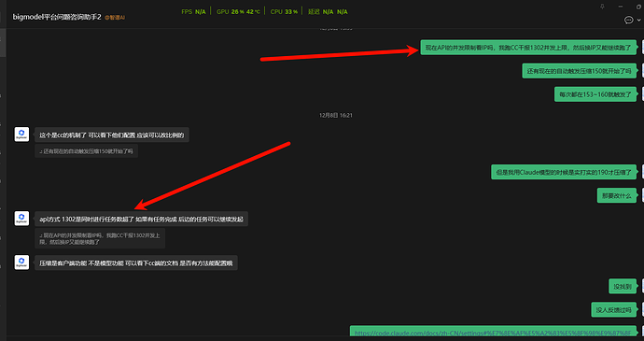Image resolution: width=644 pixels, height=341 pixels.
Task: Open bigmodel avatar beside 这个是cc的机制了 message
Action: pyautogui.click(x=21, y=135)
